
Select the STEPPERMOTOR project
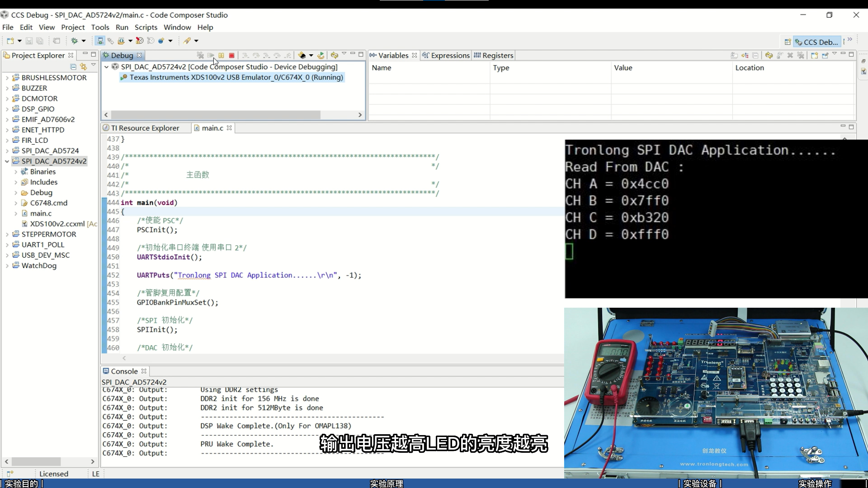pyautogui.click(x=49, y=234)
